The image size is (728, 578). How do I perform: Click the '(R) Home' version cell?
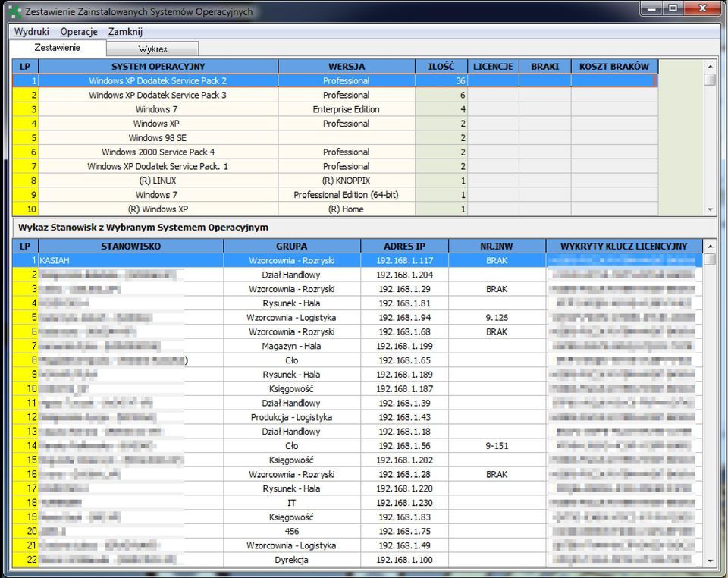tap(347, 209)
